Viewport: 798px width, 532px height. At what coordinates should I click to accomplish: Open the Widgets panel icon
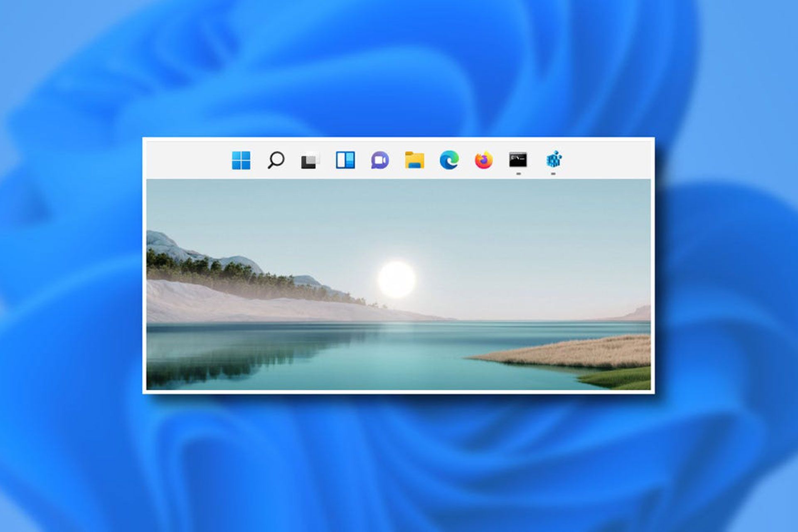[x=345, y=160]
